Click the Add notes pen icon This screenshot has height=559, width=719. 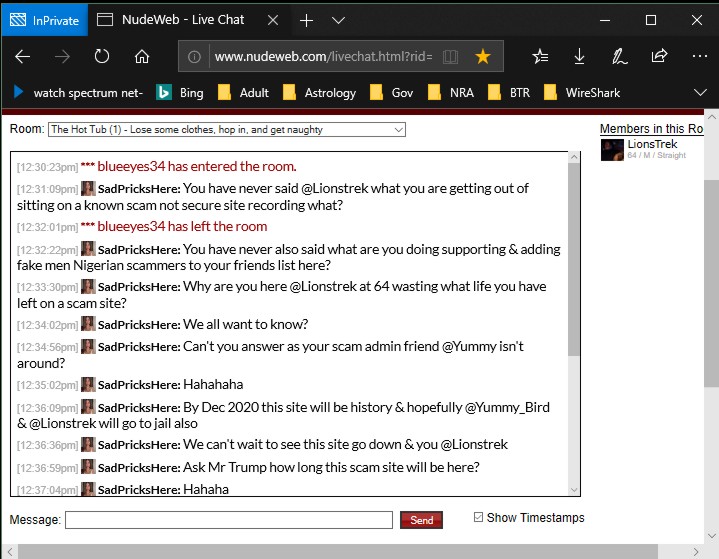coord(620,57)
